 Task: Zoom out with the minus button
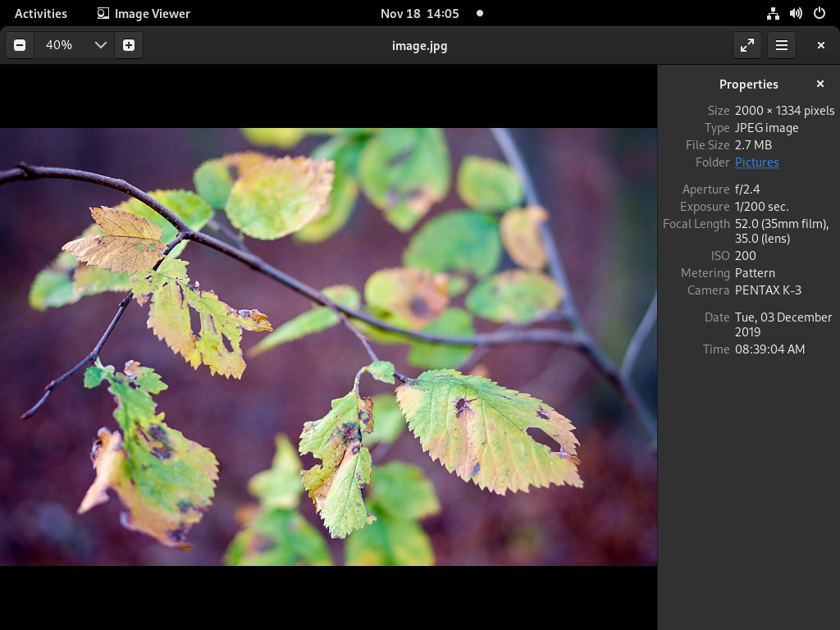pyautogui.click(x=20, y=46)
